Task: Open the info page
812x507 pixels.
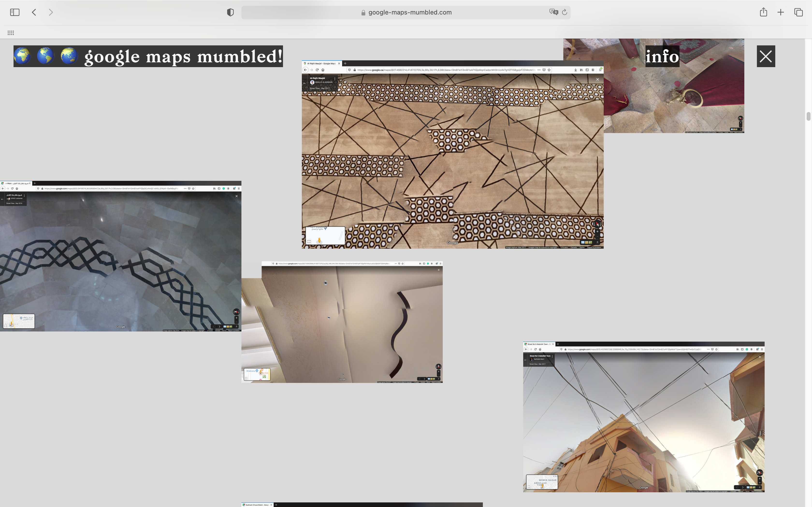Action: click(662, 56)
